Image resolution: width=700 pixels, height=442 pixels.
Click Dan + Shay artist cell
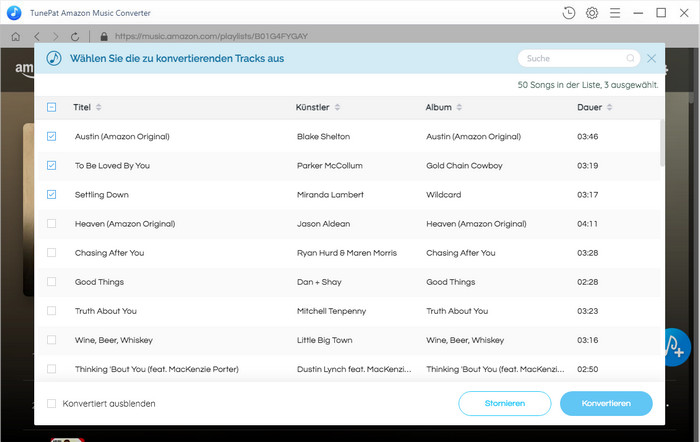click(319, 282)
